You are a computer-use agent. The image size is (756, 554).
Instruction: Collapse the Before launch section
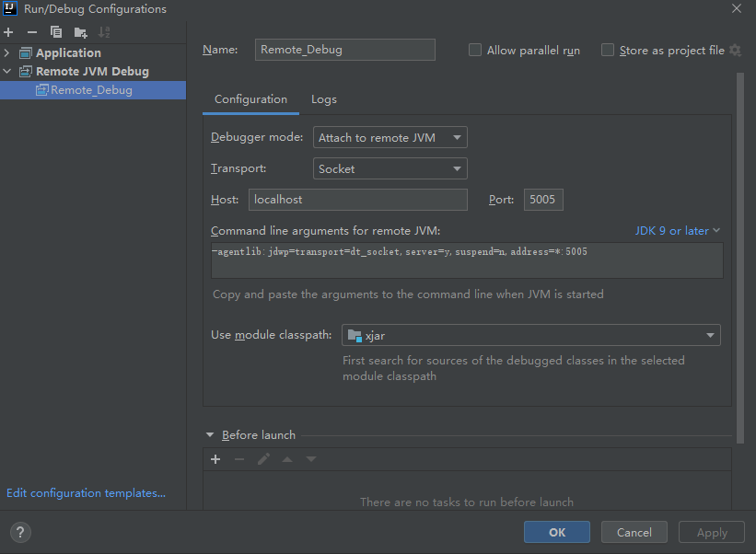coord(210,435)
